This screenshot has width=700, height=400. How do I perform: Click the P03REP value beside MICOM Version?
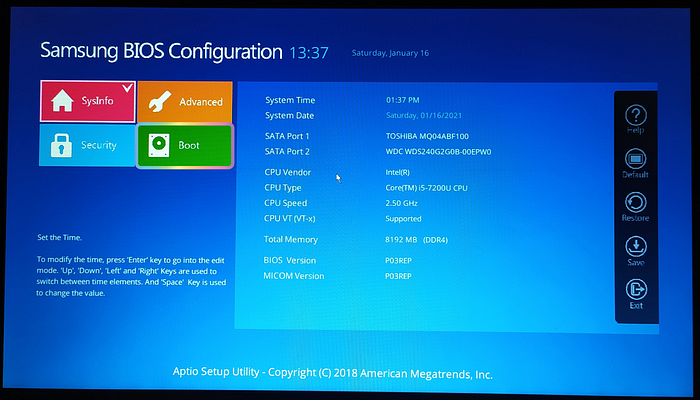(398, 276)
